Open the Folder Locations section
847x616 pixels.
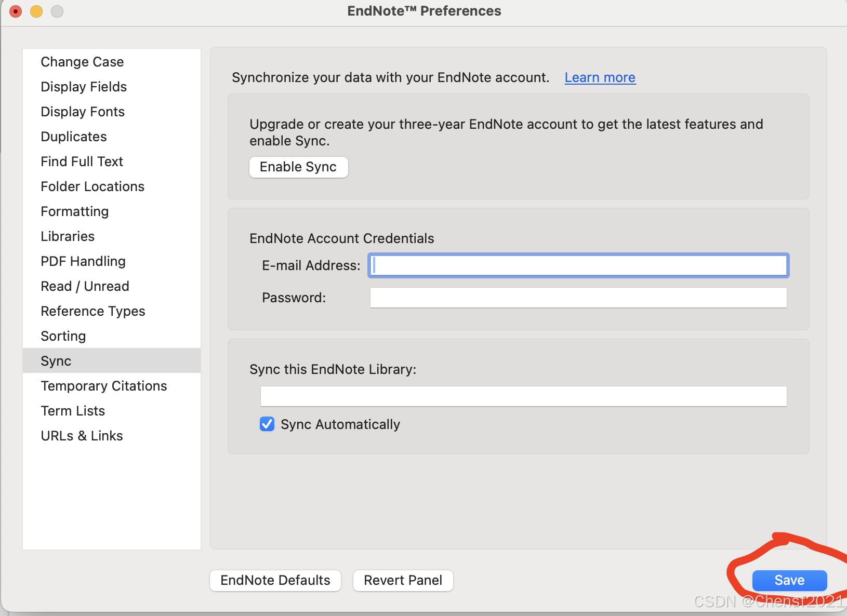[x=92, y=186]
